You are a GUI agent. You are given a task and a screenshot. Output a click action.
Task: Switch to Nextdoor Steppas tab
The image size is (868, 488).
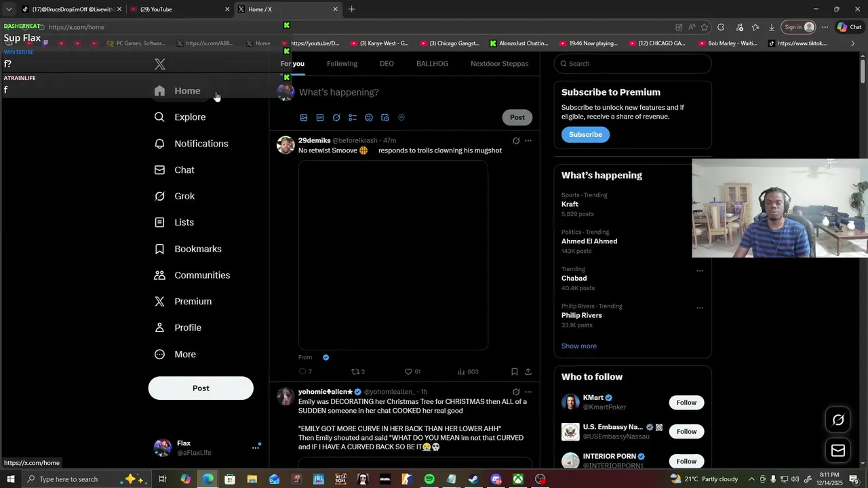[x=499, y=64]
